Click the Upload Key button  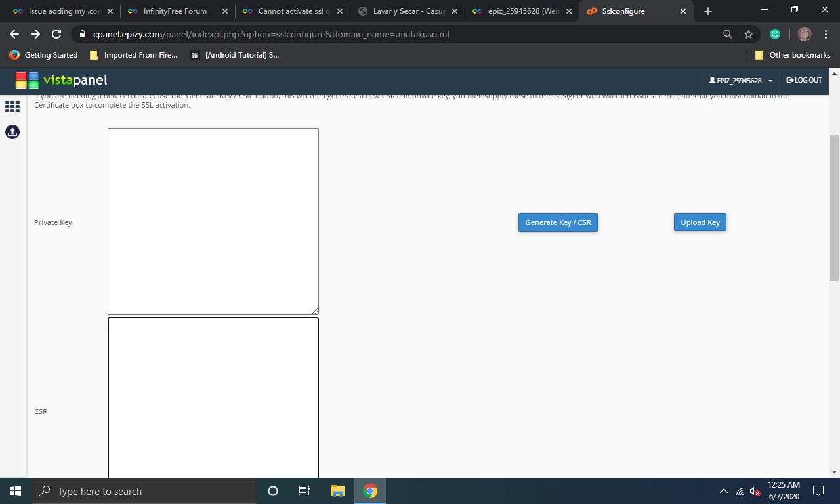pyautogui.click(x=700, y=222)
